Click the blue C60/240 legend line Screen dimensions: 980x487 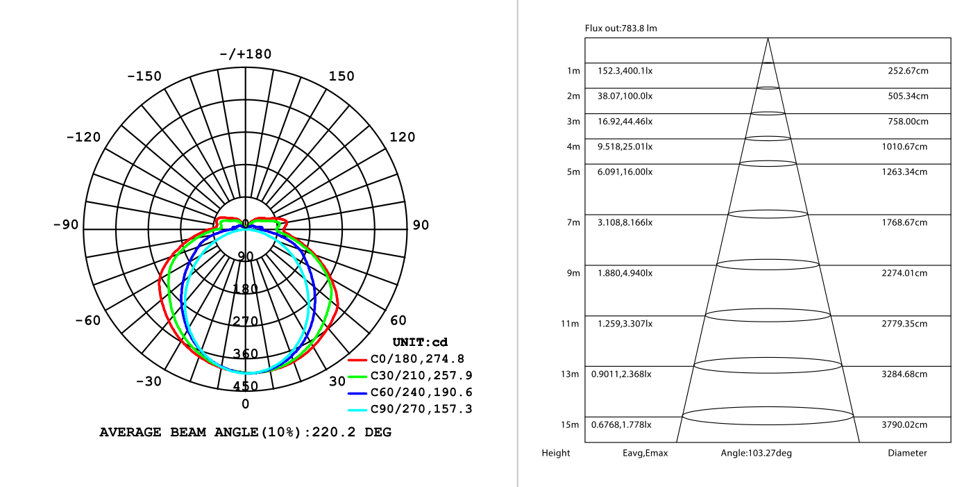tap(357, 393)
